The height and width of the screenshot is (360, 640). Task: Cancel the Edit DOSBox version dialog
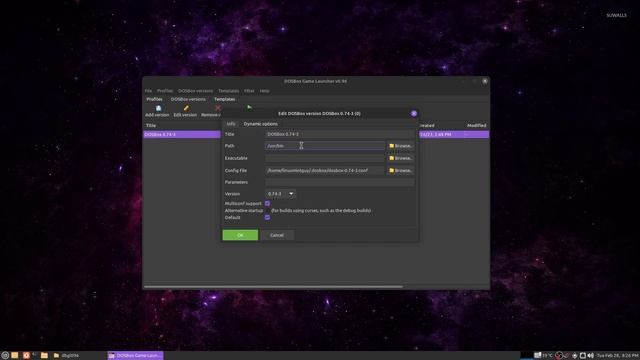click(x=276, y=235)
